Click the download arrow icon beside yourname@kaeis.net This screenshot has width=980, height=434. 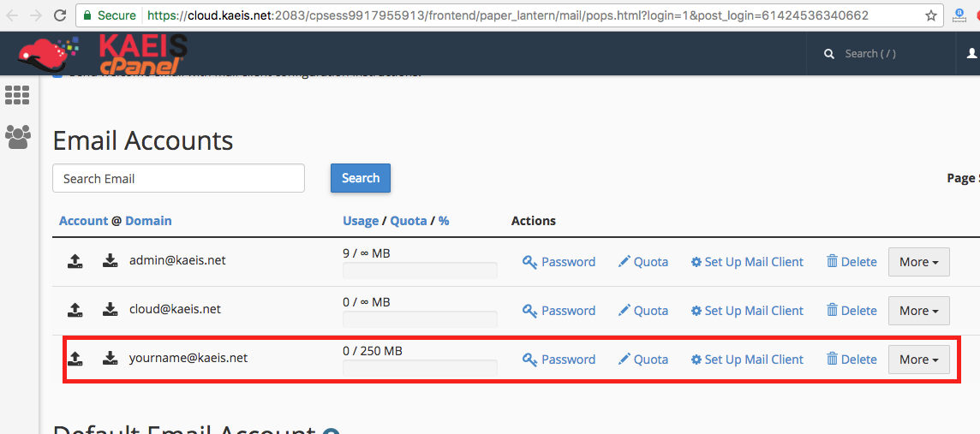pos(110,359)
